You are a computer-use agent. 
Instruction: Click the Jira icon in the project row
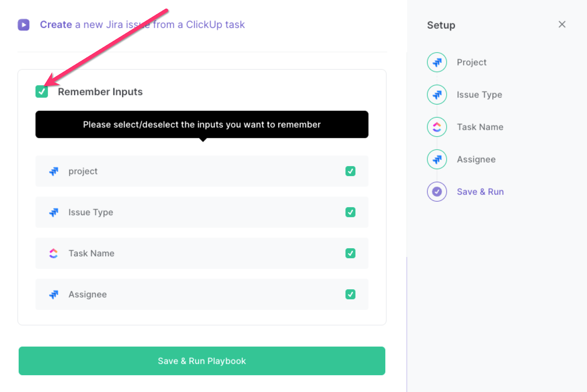tap(54, 171)
